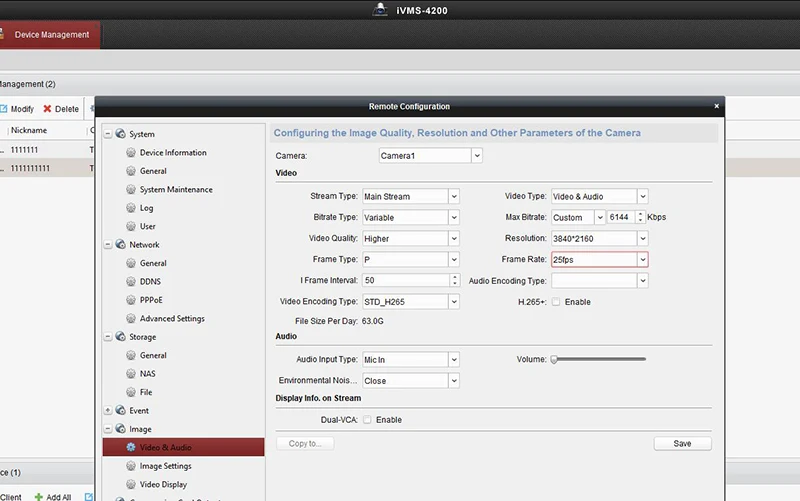Viewport: 800px width, 501px height.
Task: Click the I Frame Interval stepper arrows
Action: pyautogui.click(x=454, y=280)
